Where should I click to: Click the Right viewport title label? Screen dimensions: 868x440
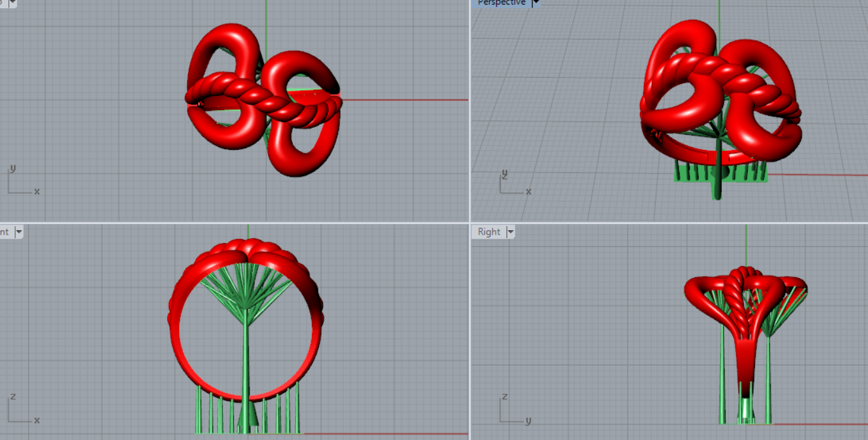pos(489,232)
